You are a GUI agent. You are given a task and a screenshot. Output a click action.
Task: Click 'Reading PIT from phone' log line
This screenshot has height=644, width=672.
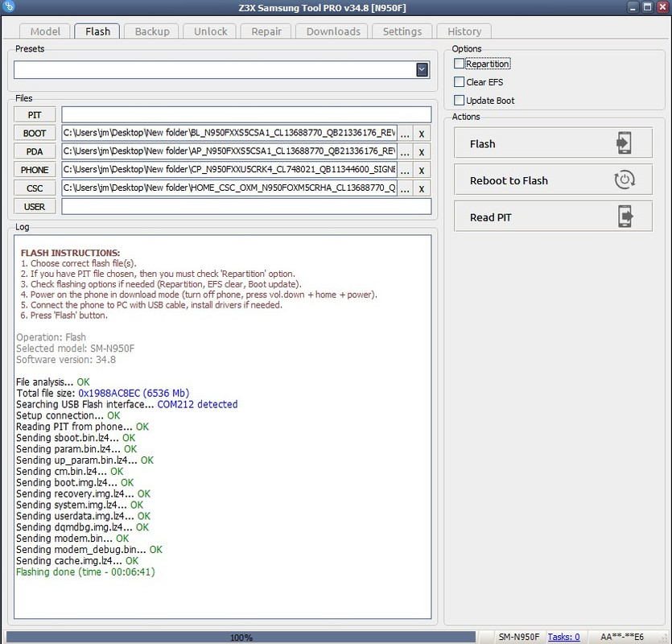82,427
